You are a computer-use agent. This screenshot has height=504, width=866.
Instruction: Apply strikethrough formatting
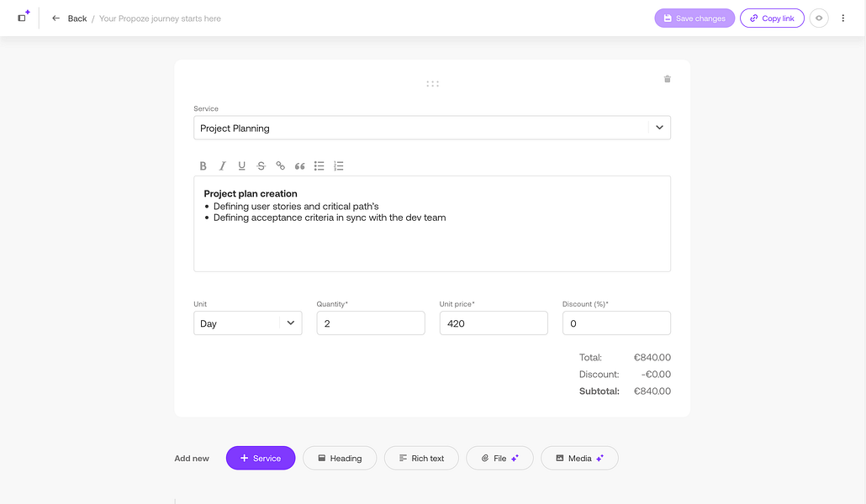coord(261,166)
